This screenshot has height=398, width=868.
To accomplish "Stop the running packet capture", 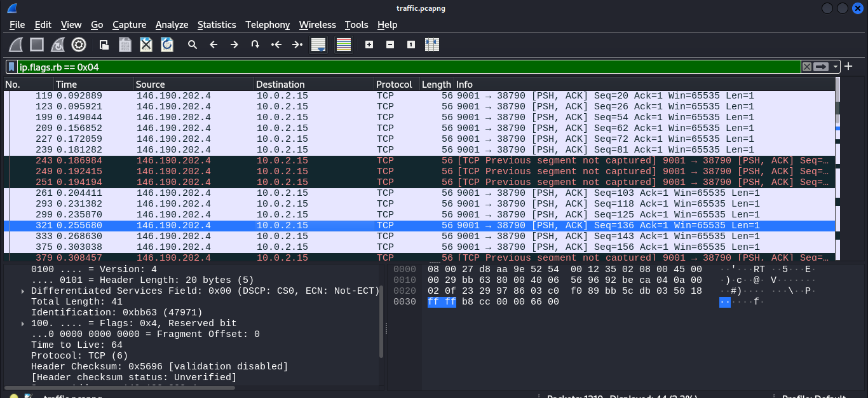I will pyautogui.click(x=37, y=45).
